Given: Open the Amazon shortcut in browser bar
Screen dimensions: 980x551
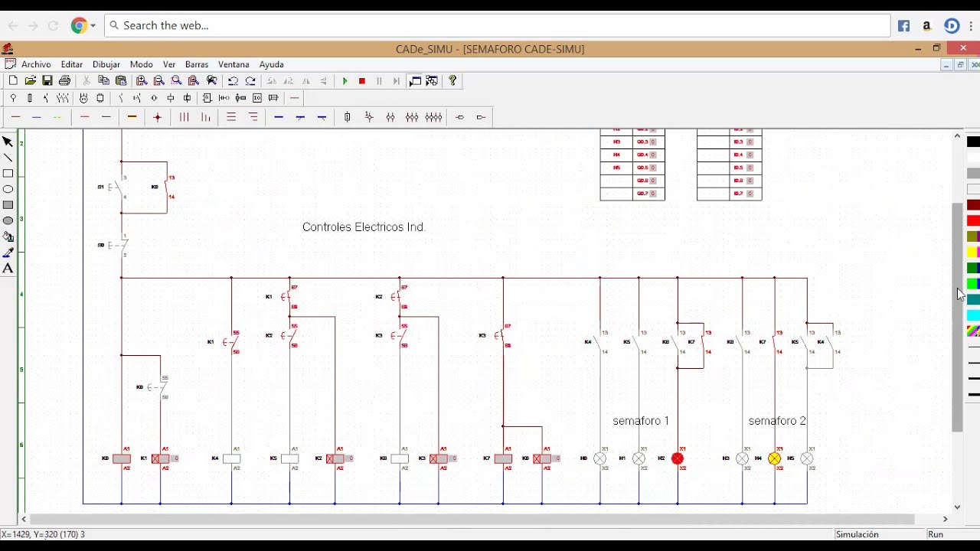Looking at the screenshot, I should 926,26.
